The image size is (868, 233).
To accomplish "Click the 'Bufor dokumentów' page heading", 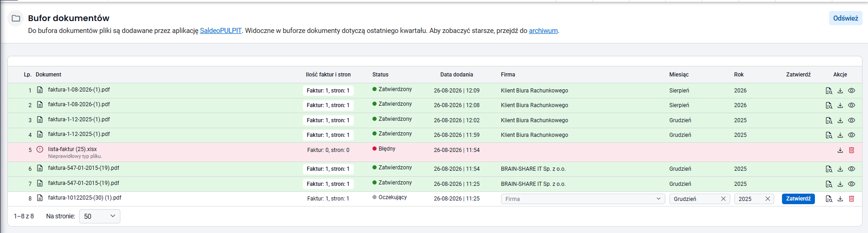I will (69, 18).
